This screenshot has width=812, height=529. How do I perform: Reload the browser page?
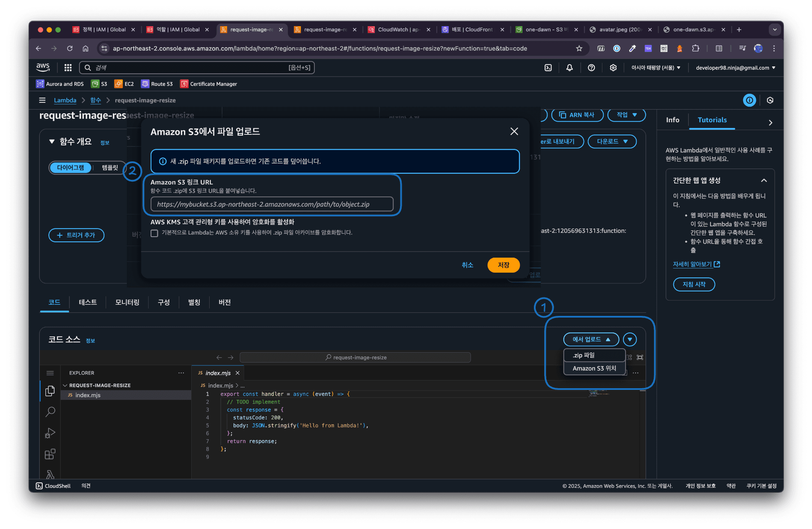click(x=70, y=48)
